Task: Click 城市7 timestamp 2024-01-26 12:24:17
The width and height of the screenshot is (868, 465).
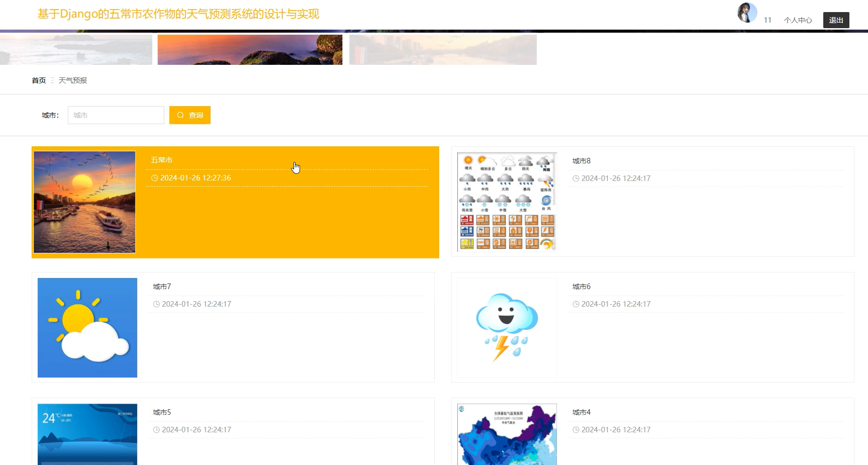Action: (x=197, y=304)
